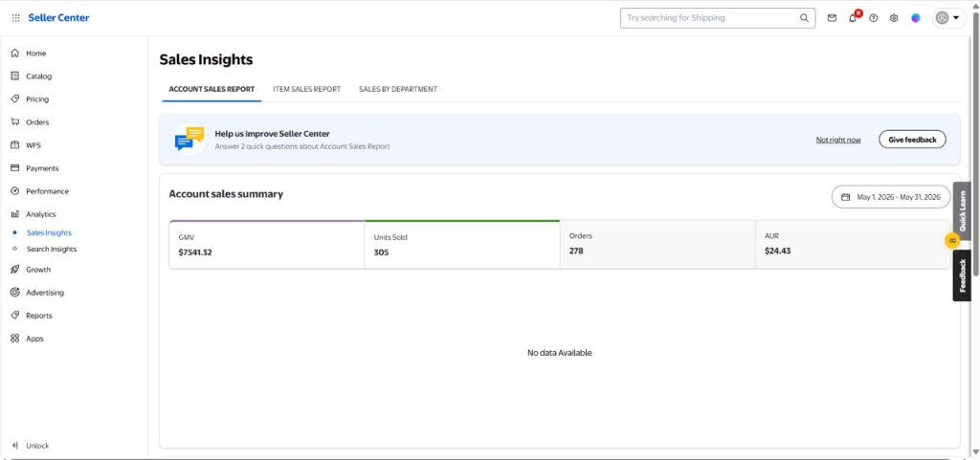Open the notifications bell icon
Screen dimensions: 980x460
point(853,18)
